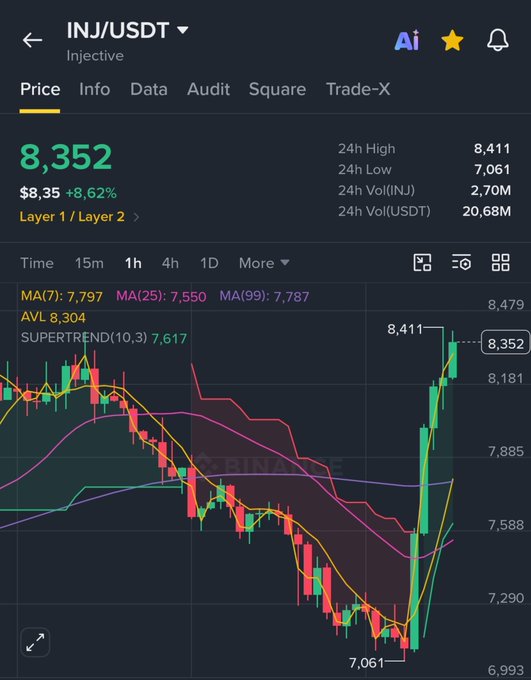The image size is (531, 680).
Task: Open the chart drawing tools icon
Action: [422, 262]
